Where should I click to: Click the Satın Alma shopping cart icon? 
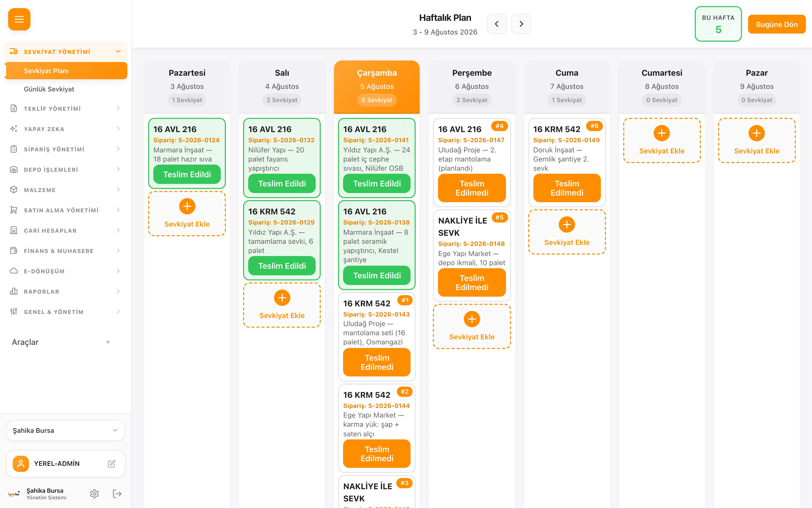tap(13, 210)
